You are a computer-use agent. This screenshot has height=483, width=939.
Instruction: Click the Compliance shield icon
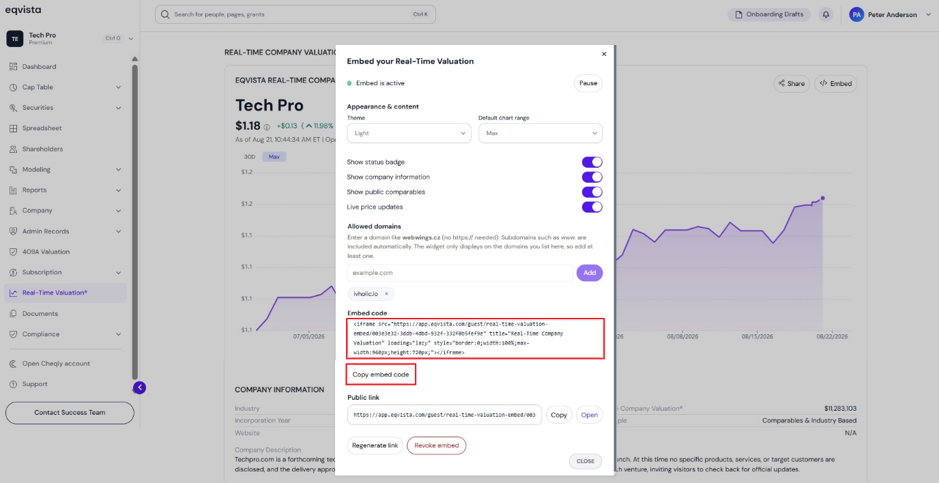(x=13, y=334)
